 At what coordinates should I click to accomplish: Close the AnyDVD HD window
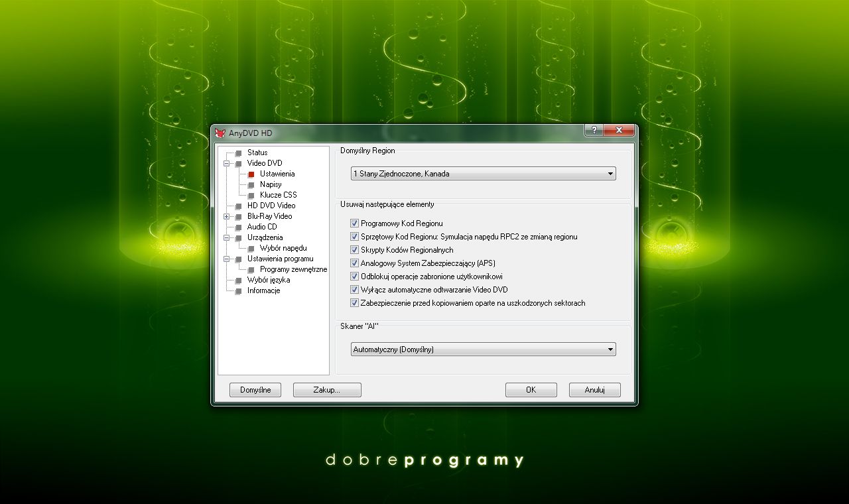point(619,130)
